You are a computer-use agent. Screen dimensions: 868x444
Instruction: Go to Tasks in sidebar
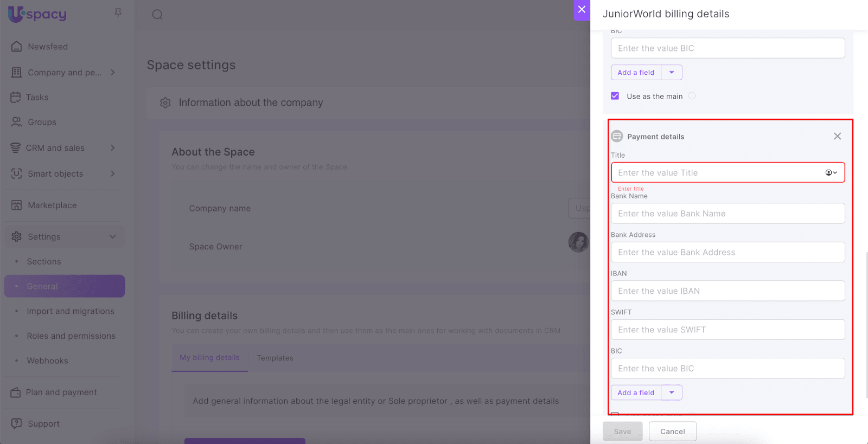point(37,98)
